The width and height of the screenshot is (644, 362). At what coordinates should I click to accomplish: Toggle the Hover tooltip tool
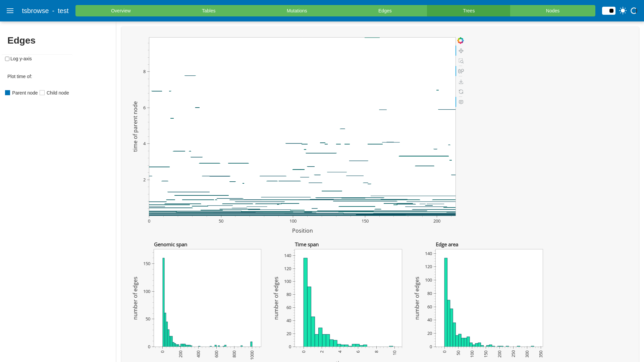(x=461, y=102)
